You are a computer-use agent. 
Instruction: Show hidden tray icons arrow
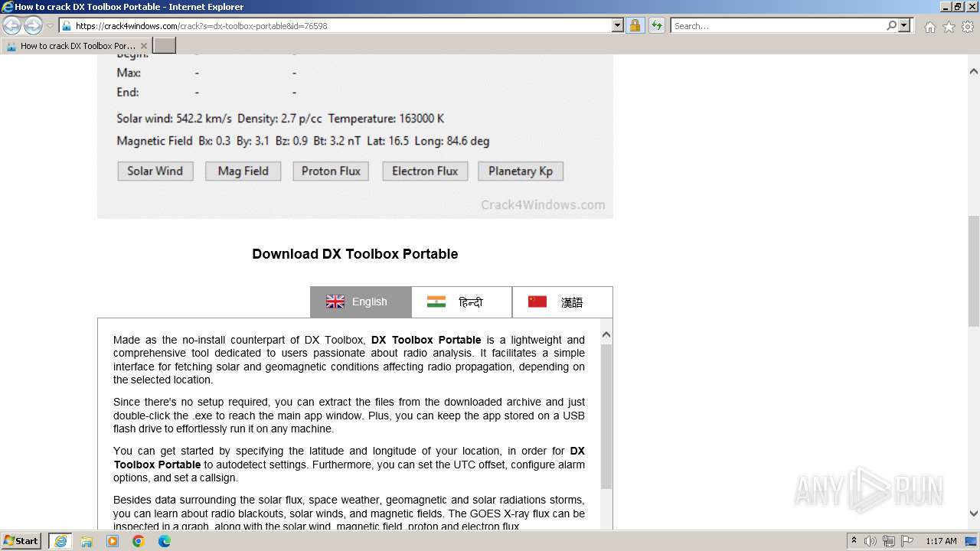pos(854,541)
